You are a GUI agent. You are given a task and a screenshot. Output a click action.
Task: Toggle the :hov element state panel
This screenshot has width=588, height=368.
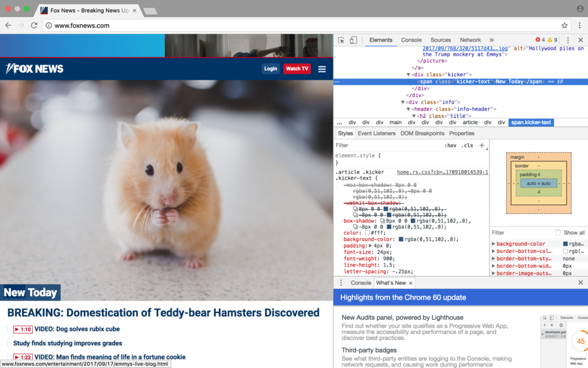pyautogui.click(x=450, y=146)
